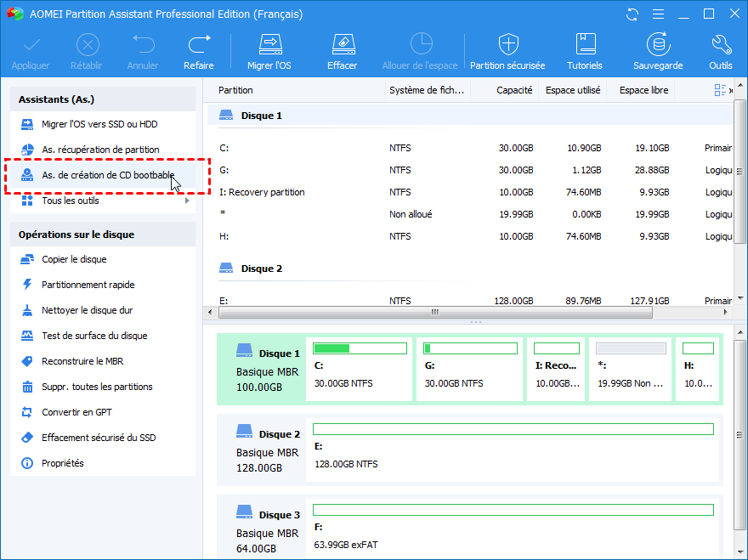Sort by the Capacité column header
The width and height of the screenshot is (748, 560).
click(514, 90)
